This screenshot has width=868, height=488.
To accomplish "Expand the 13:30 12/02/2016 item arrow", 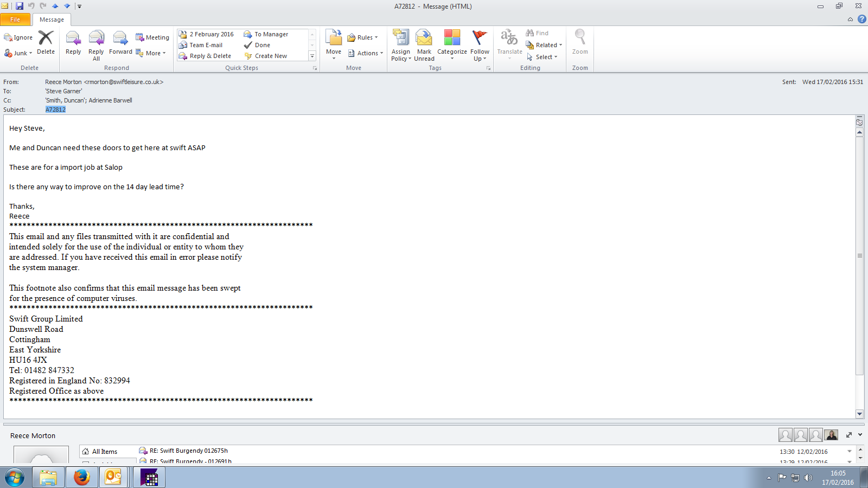I will [850, 452].
